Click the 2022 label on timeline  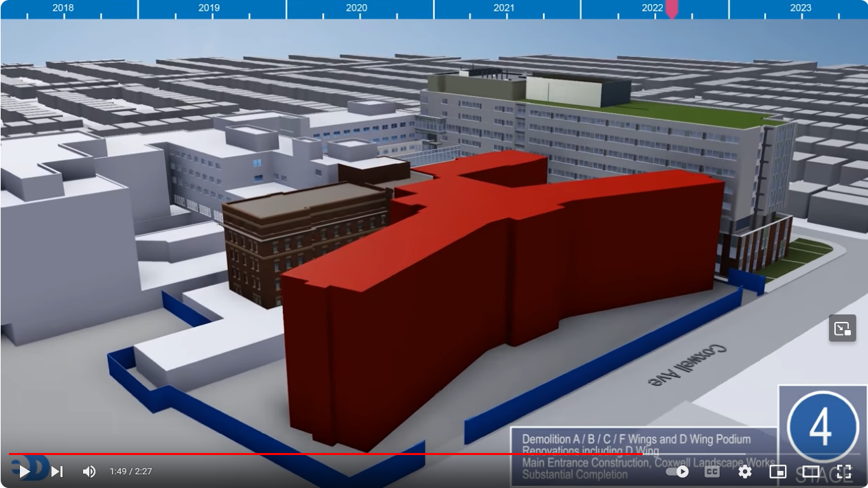coord(652,8)
